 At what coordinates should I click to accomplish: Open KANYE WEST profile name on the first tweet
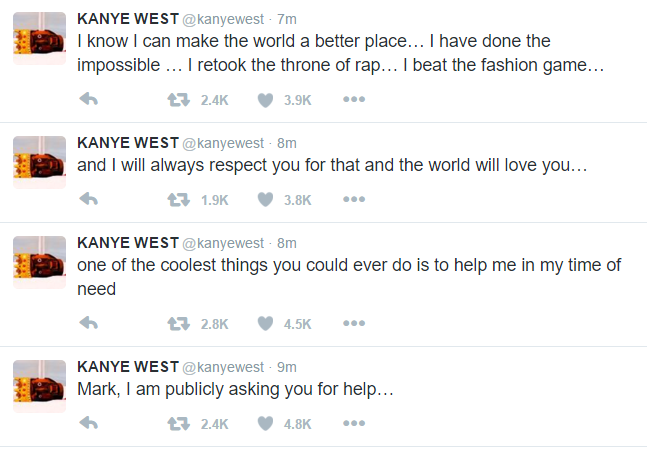tap(126, 19)
